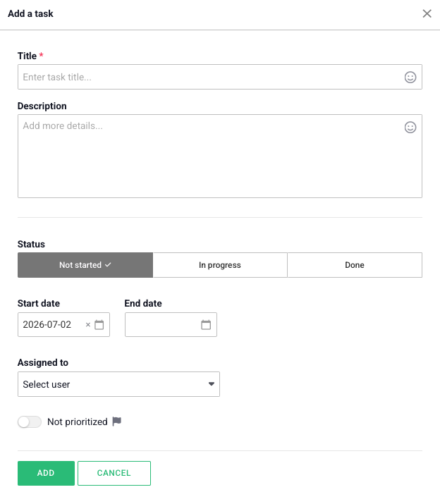Click the ADD button
Viewport: 440px width, 504px height.
pyautogui.click(x=46, y=473)
